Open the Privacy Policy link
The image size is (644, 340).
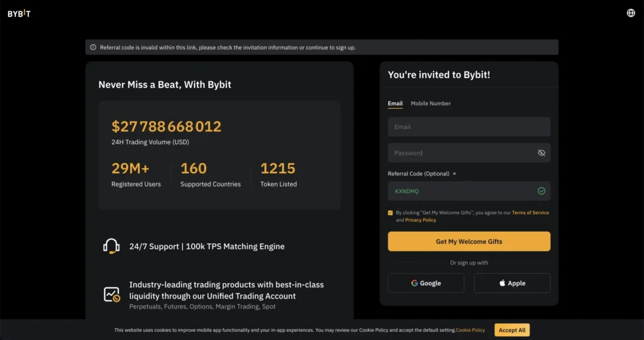click(x=421, y=220)
